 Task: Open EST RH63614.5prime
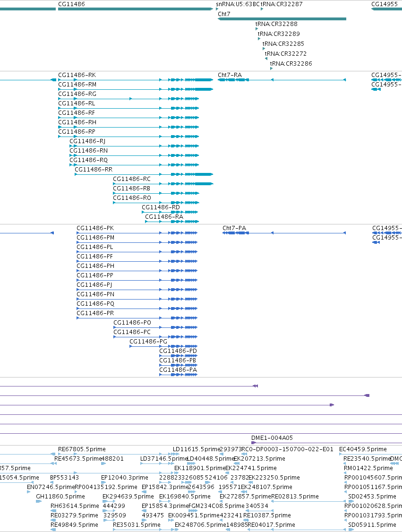75,506
